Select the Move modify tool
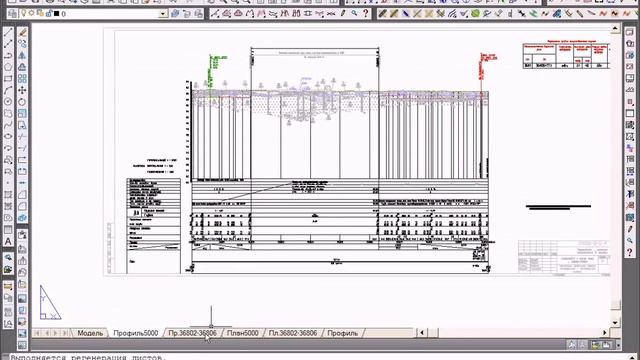 point(22,90)
